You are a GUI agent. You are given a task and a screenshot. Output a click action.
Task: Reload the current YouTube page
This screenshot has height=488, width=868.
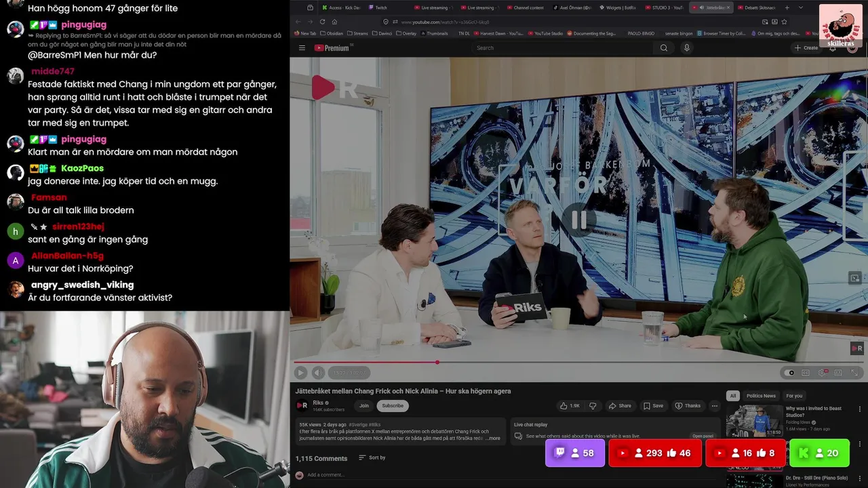coord(323,22)
